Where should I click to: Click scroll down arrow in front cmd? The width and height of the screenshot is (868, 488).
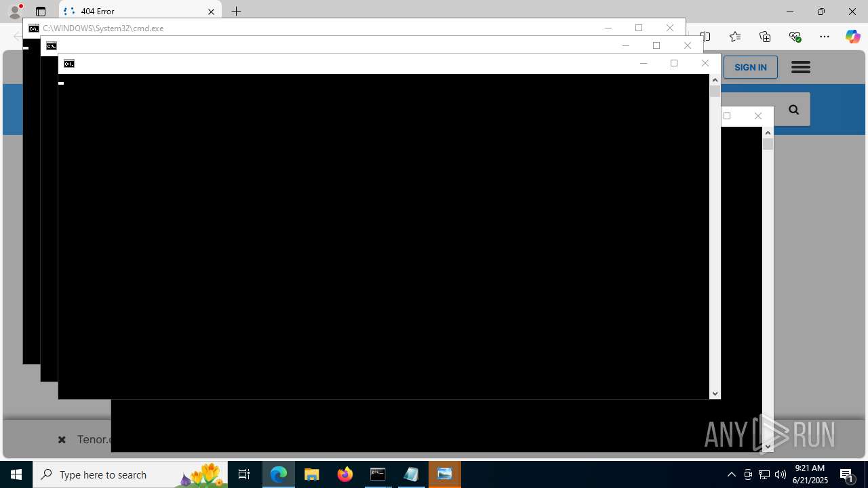click(x=715, y=394)
